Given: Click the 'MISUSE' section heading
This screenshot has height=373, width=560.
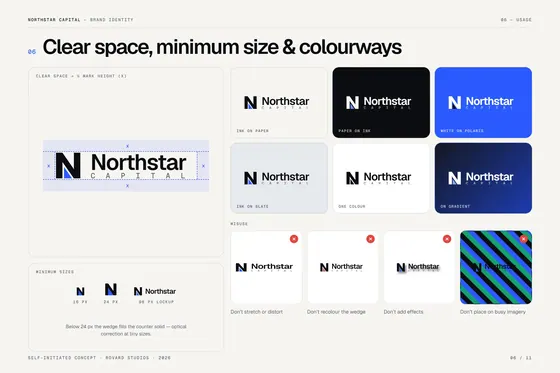Looking at the screenshot, I should [x=239, y=224].
